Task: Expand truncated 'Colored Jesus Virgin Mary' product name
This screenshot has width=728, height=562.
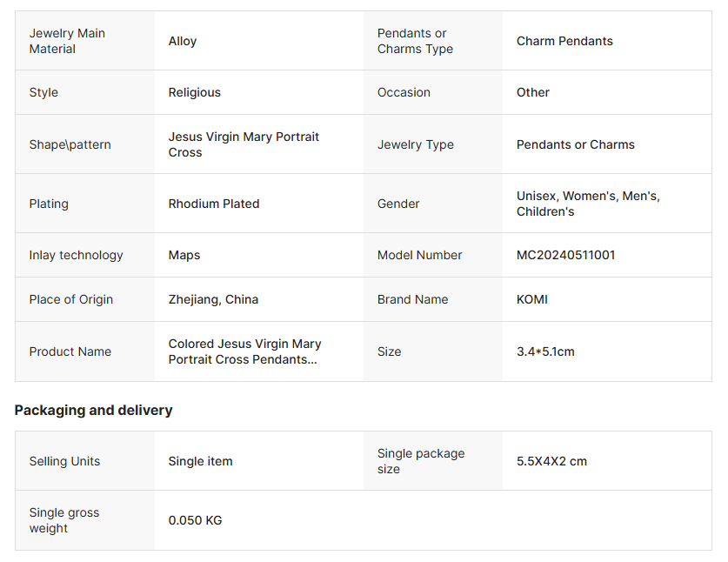Action: pyautogui.click(x=244, y=351)
